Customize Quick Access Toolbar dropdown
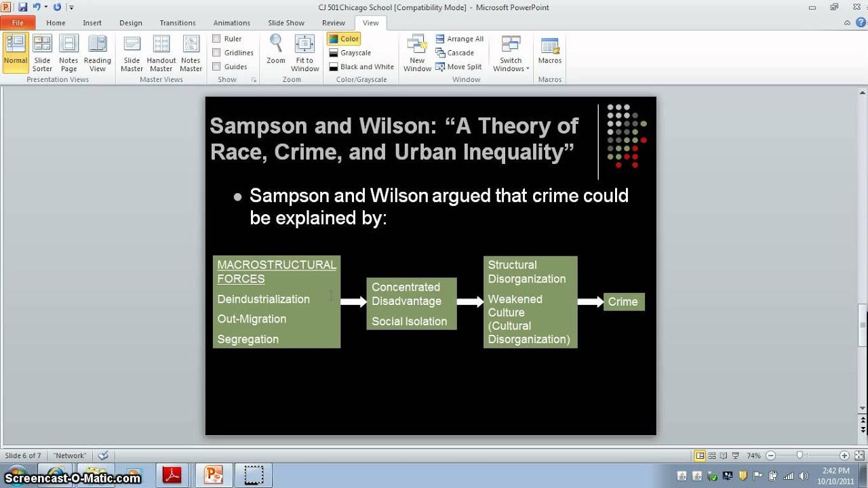The width and height of the screenshot is (868, 488). (72, 7)
